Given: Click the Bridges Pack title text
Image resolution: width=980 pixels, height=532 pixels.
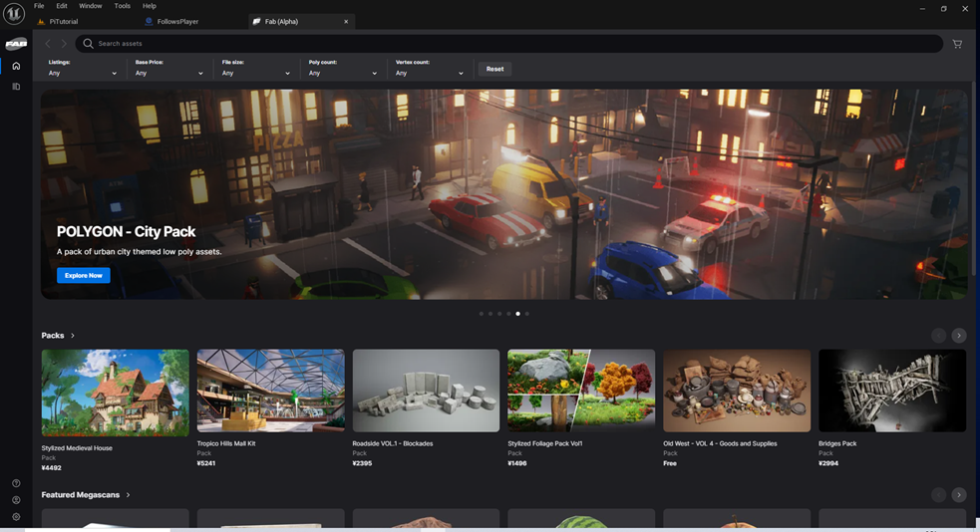Looking at the screenshot, I should click(837, 443).
